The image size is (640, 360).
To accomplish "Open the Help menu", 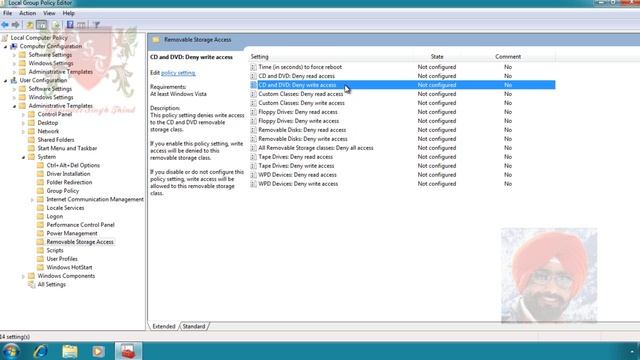I will (x=68, y=13).
